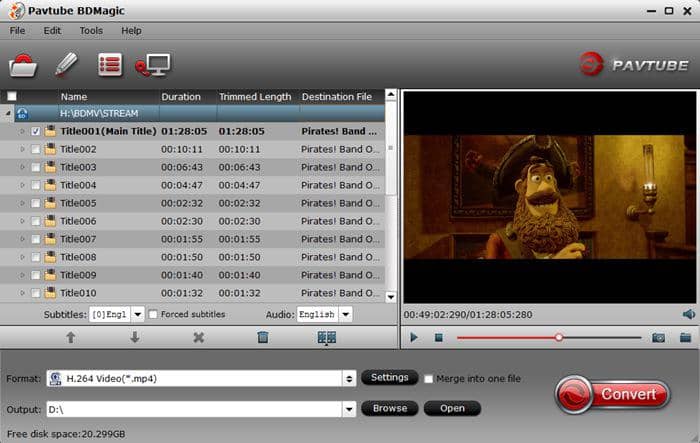The image size is (700, 443).
Task: Open the red task list icon
Action: pos(110,65)
